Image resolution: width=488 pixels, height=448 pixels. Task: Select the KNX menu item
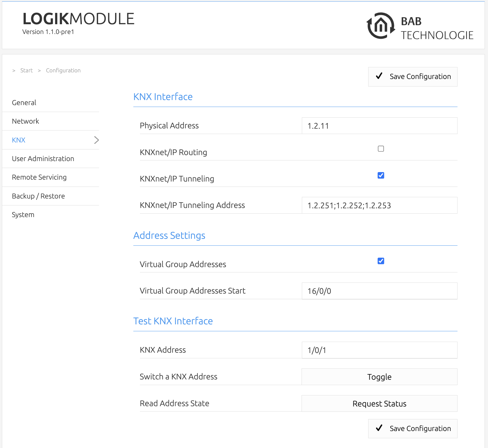click(51, 140)
